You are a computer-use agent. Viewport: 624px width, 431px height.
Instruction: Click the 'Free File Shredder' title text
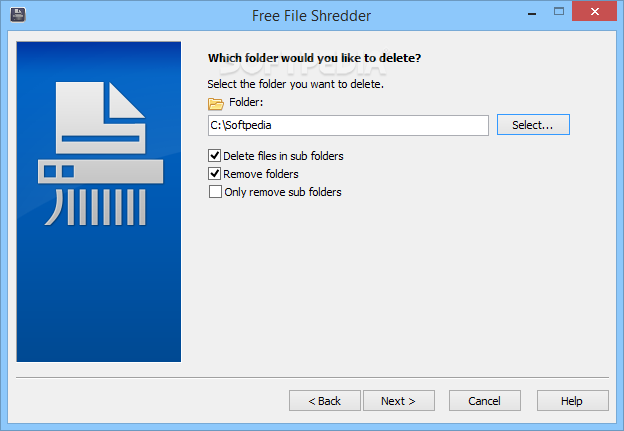click(x=311, y=16)
